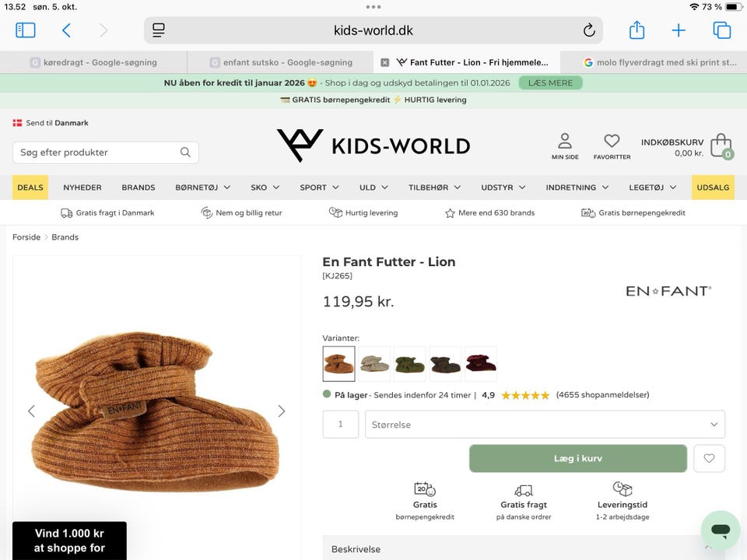Tap the Safari share icon
The width and height of the screenshot is (747, 560).
(x=637, y=30)
